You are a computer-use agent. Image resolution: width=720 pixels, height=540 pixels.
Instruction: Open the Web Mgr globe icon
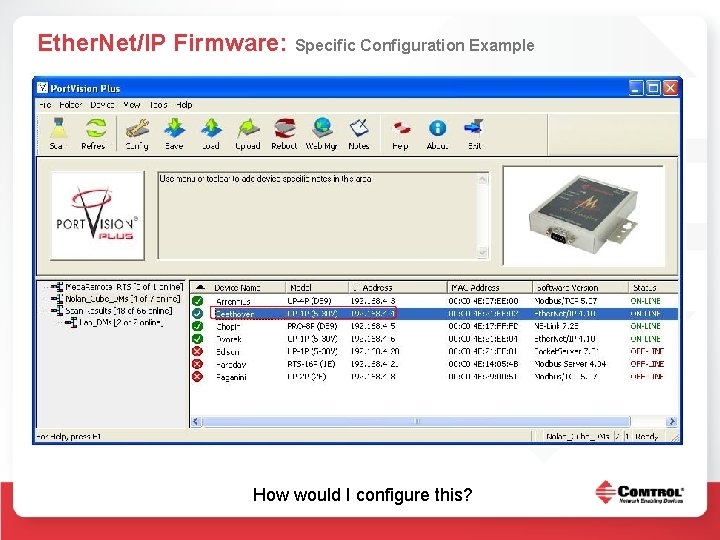[x=322, y=133]
